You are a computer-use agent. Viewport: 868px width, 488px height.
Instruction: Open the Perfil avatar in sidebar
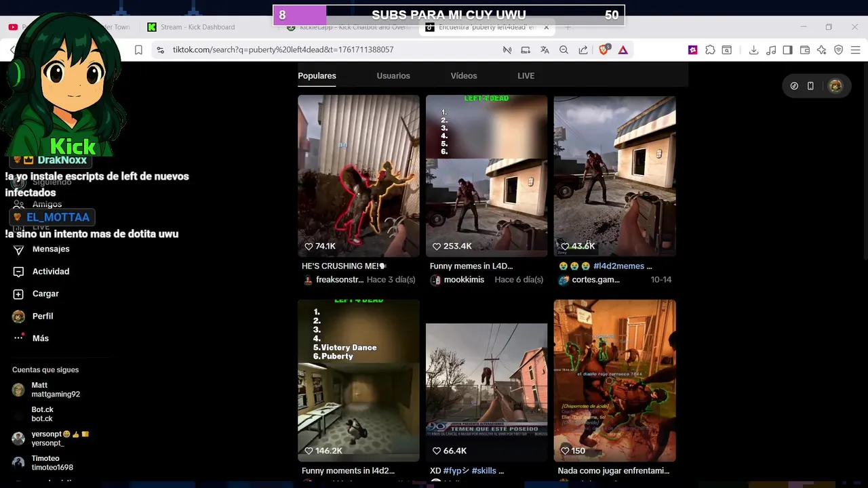(x=18, y=317)
